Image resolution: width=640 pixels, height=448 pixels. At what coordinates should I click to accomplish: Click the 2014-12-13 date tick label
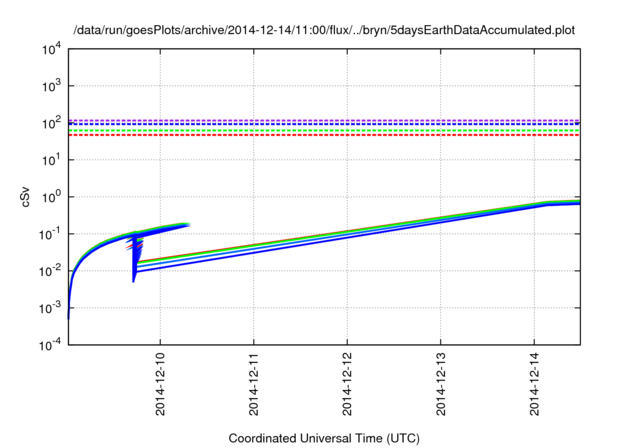[x=441, y=384]
